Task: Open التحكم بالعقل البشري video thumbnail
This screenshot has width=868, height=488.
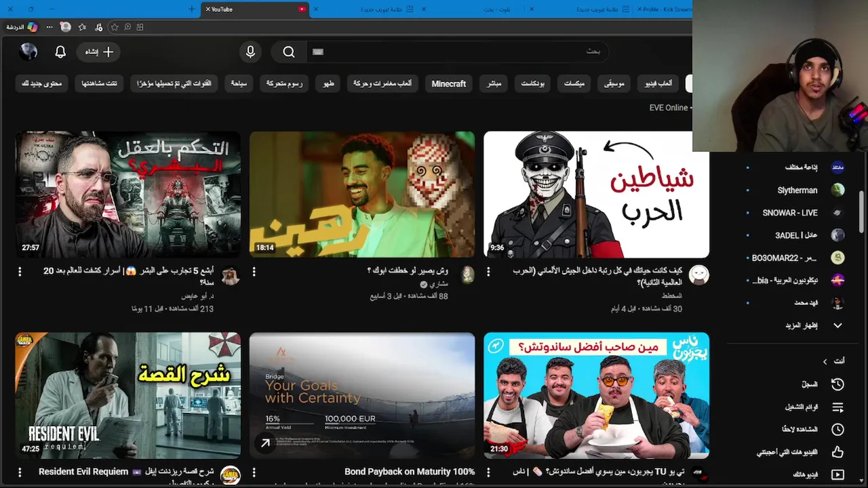Action: coord(127,195)
